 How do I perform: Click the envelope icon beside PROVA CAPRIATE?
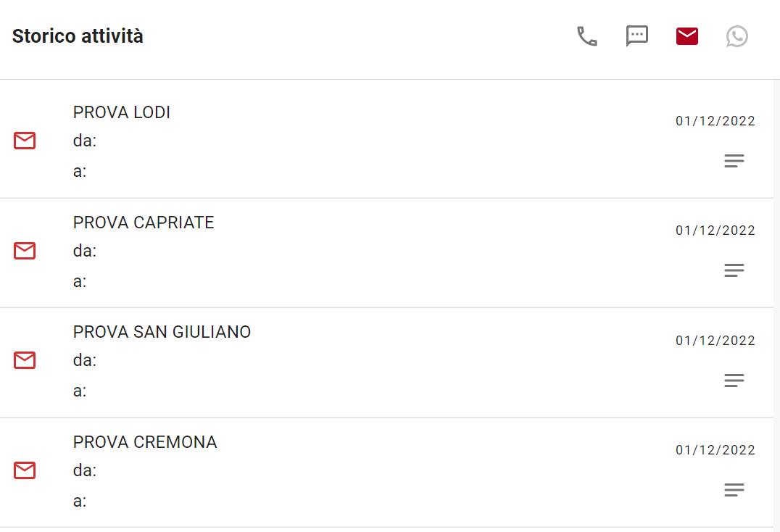point(25,251)
